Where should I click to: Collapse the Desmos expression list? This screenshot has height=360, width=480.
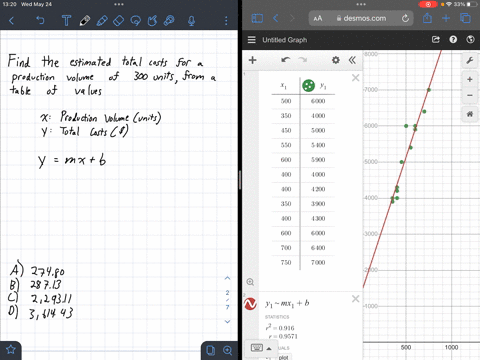click(352, 60)
